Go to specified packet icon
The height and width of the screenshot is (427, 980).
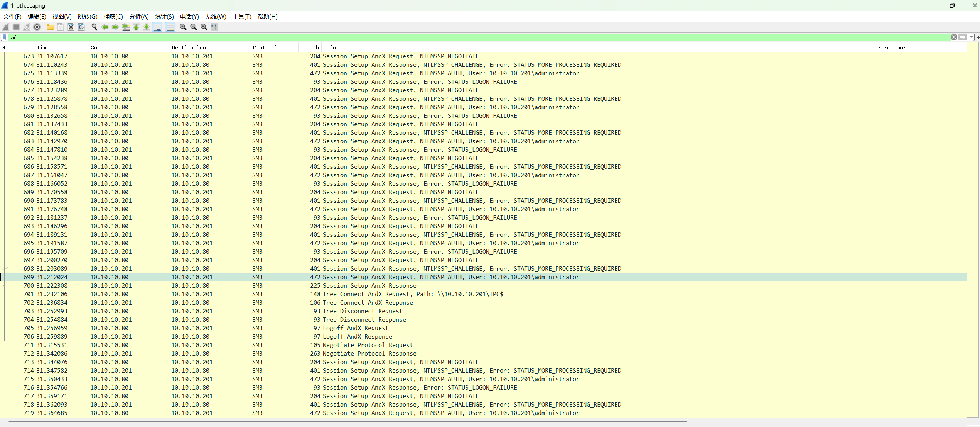tap(126, 27)
